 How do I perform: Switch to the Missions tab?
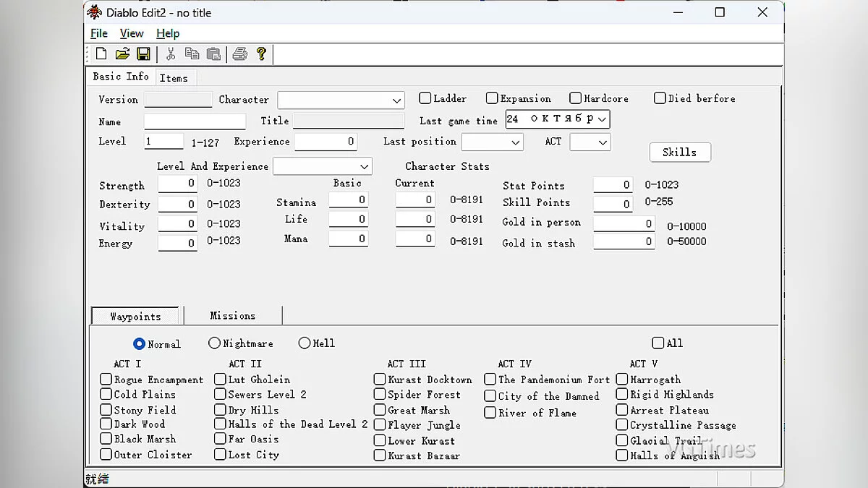click(233, 315)
